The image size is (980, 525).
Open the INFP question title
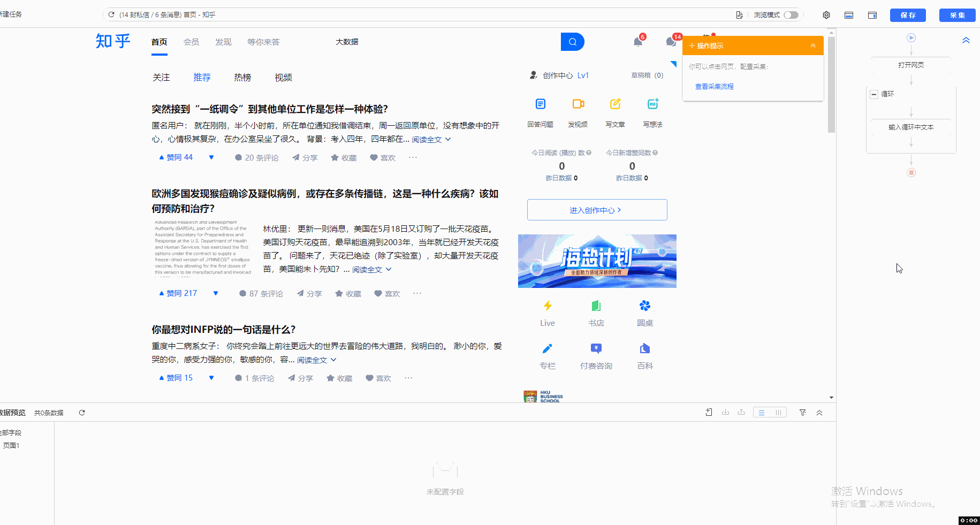[224, 329]
